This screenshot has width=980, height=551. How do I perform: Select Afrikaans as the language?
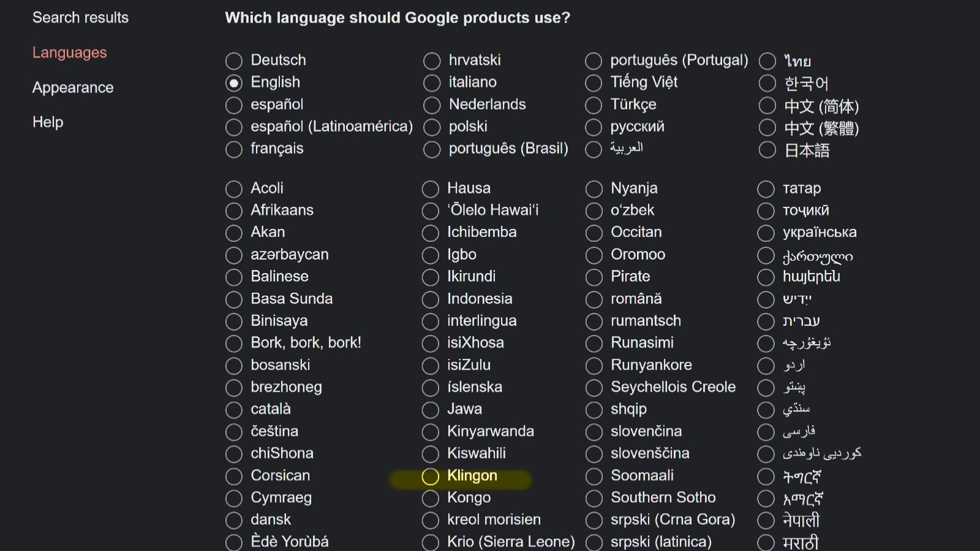[x=234, y=211]
